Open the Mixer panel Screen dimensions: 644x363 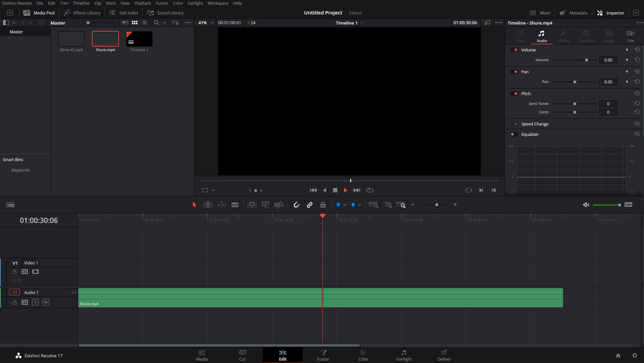click(540, 13)
